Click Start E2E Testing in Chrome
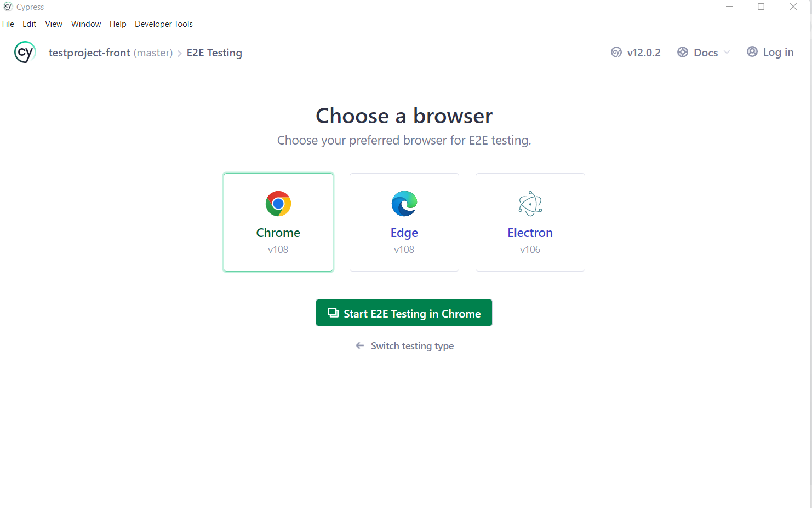Screen dimensions: 812x508 (404, 313)
